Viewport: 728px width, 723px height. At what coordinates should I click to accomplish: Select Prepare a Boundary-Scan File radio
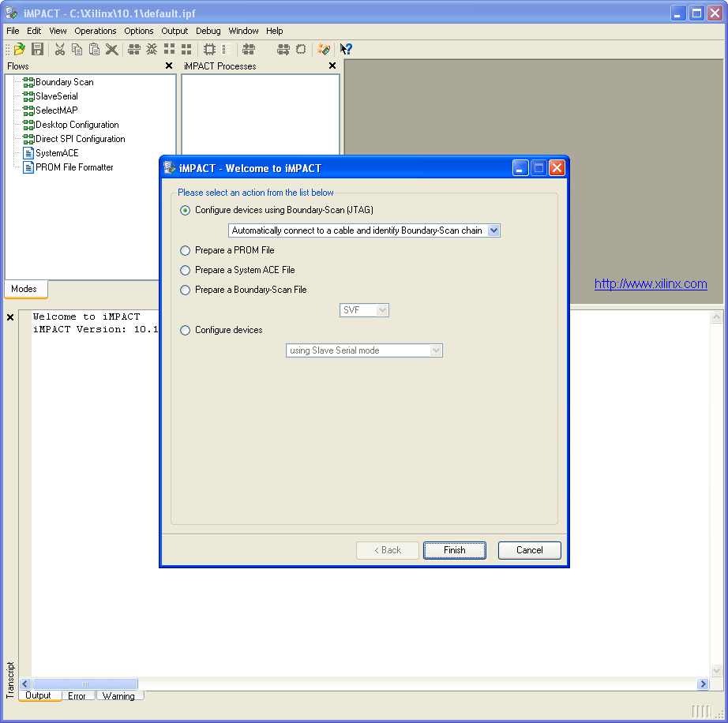tap(186, 290)
